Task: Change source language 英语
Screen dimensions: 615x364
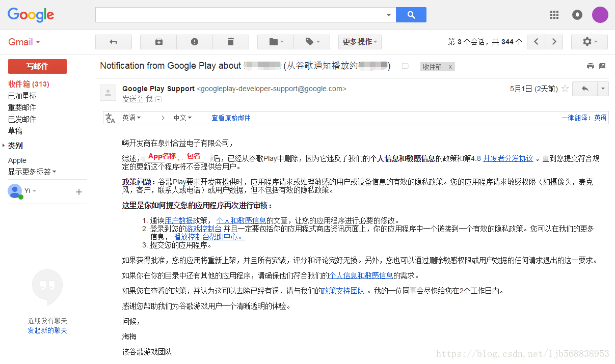Action: click(x=131, y=118)
